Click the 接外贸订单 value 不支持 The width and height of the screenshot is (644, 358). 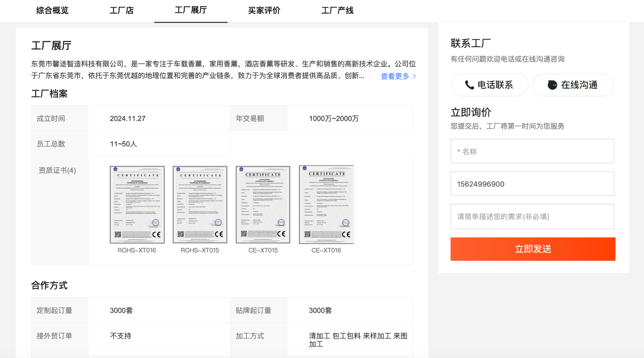pos(121,336)
